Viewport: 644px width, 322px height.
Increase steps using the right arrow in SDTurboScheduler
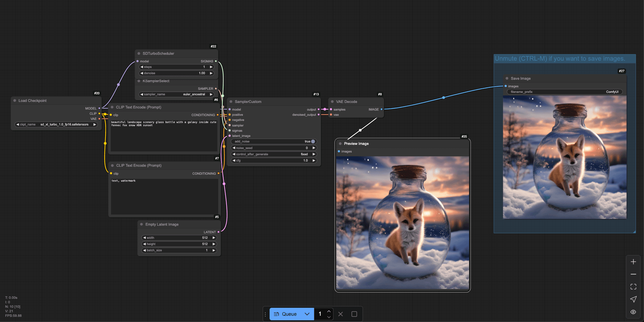coord(211,67)
